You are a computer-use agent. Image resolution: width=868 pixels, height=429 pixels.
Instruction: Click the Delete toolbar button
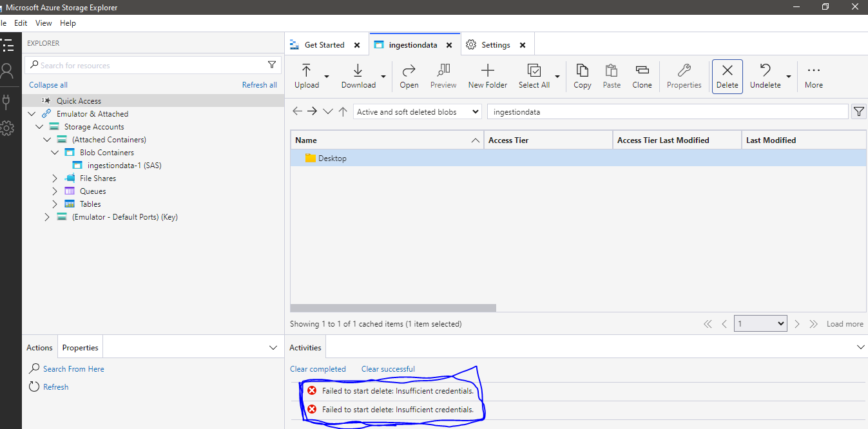728,77
